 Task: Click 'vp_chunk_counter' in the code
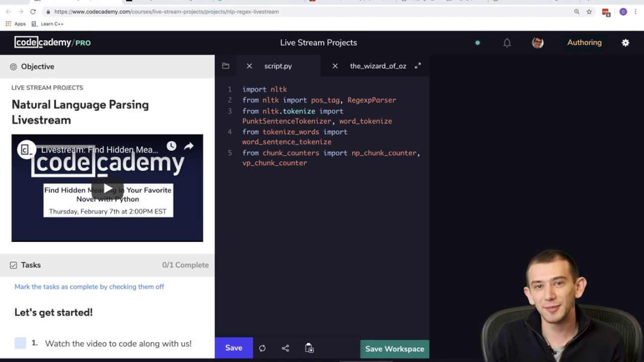(x=275, y=163)
